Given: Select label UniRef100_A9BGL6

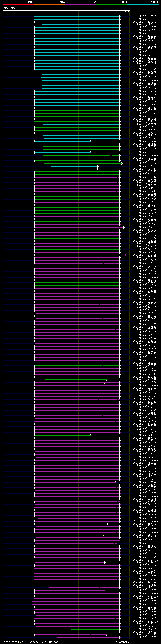Looking at the screenshot, I should coord(144,241).
